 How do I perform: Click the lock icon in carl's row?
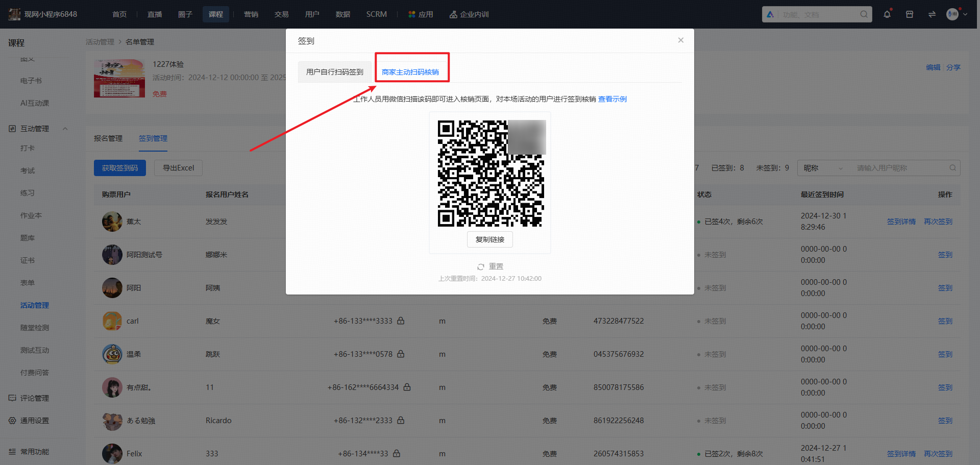(401, 321)
